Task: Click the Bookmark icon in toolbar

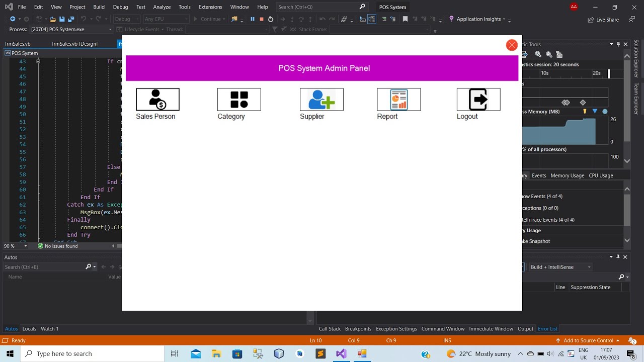Action: [405, 19]
